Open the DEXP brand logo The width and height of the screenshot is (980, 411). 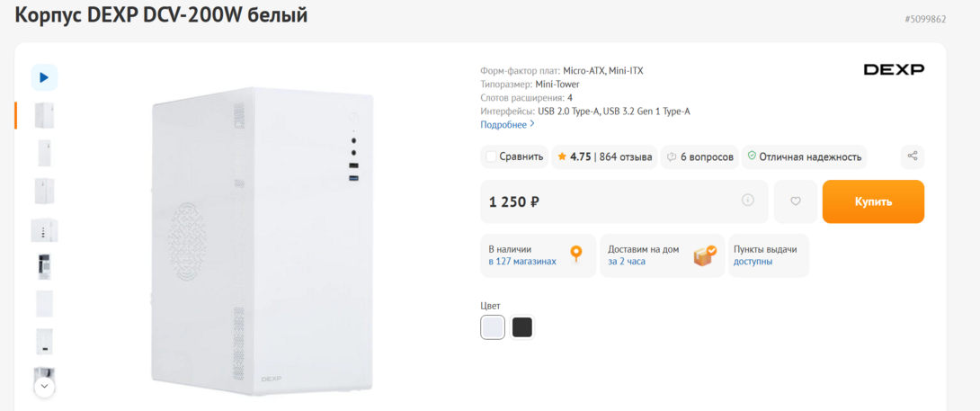(x=894, y=69)
